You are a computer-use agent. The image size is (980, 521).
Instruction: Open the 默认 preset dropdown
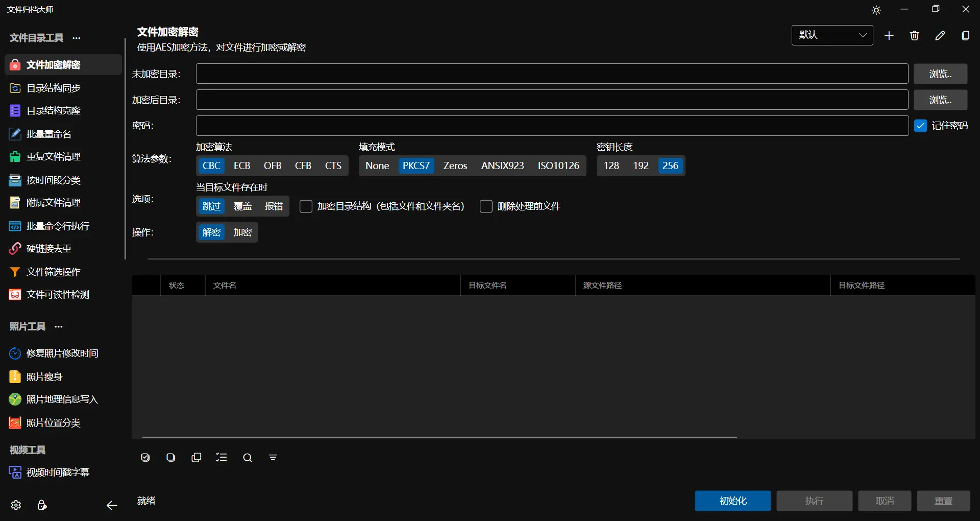pyautogui.click(x=832, y=35)
